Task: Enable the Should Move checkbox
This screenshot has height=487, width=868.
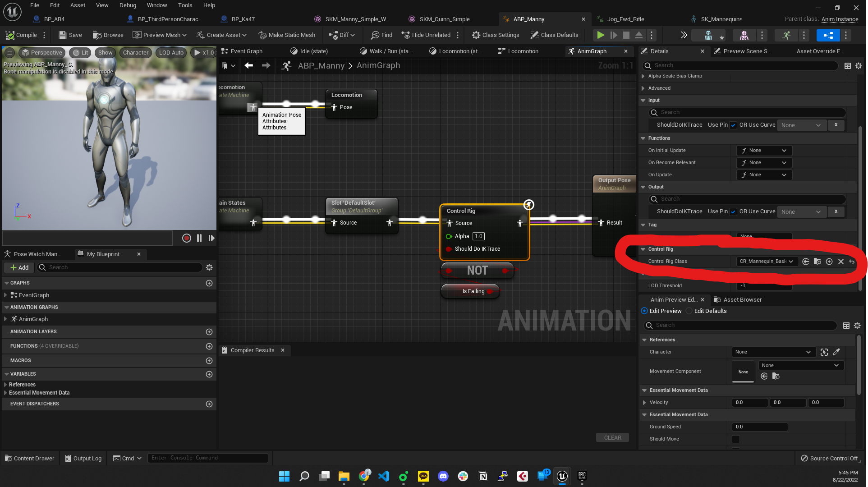Action: point(736,439)
